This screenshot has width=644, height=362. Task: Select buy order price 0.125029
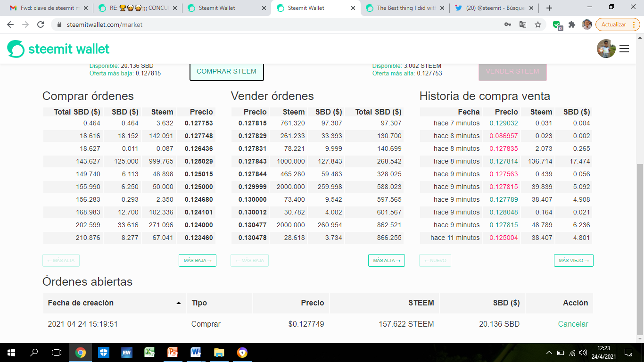(x=199, y=161)
